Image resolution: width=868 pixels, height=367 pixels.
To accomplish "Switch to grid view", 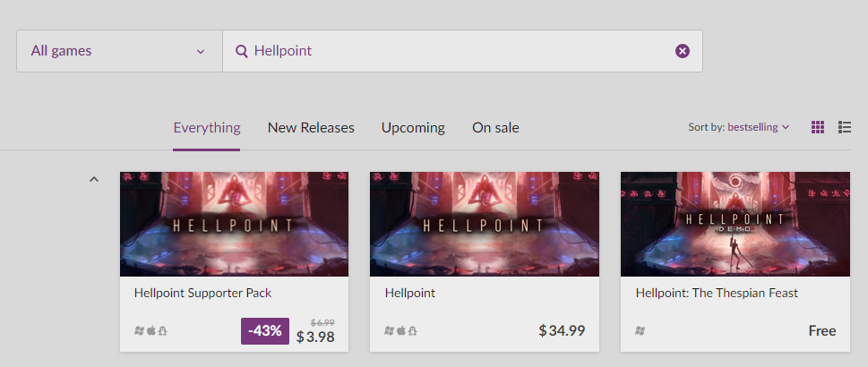I will tap(818, 127).
